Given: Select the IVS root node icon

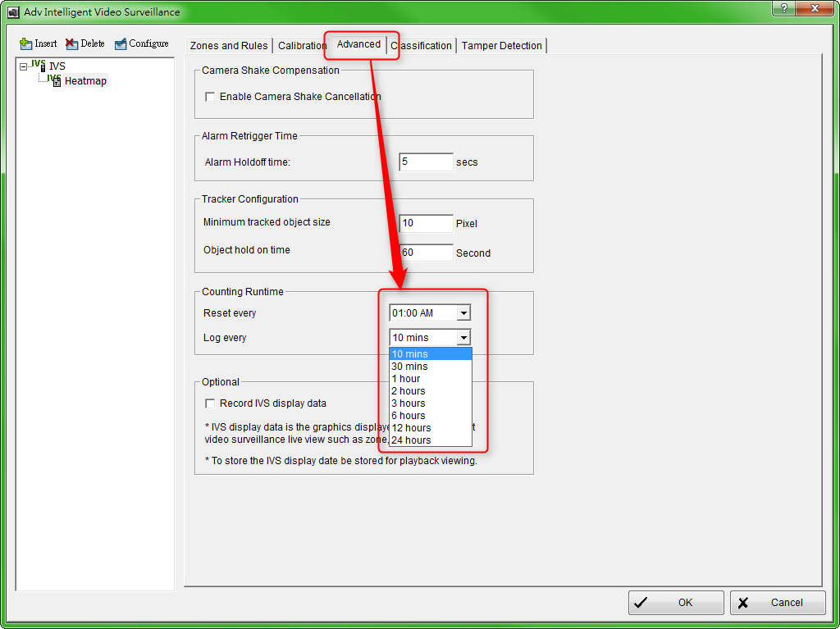Looking at the screenshot, I should (x=39, y=65).
